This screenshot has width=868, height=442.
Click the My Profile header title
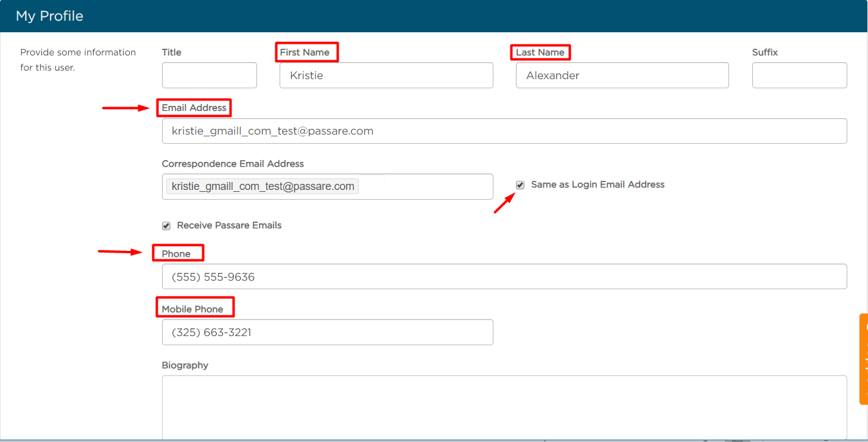(49, 16)
